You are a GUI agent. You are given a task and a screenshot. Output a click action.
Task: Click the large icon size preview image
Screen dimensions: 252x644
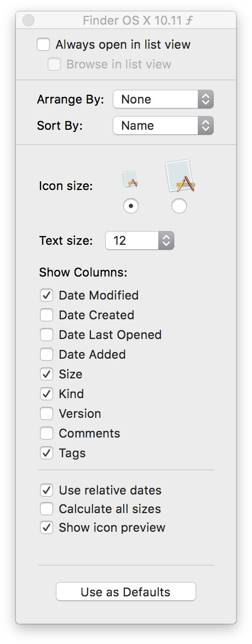coord(180,176)
